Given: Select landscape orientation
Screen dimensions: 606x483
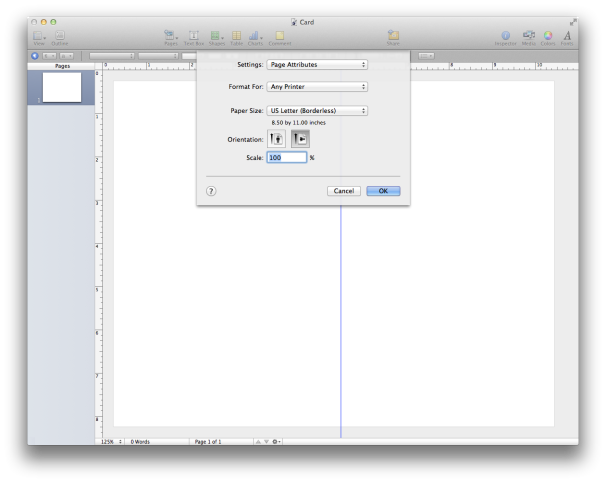Looking at the screenshot, I should tap(300, 139).
